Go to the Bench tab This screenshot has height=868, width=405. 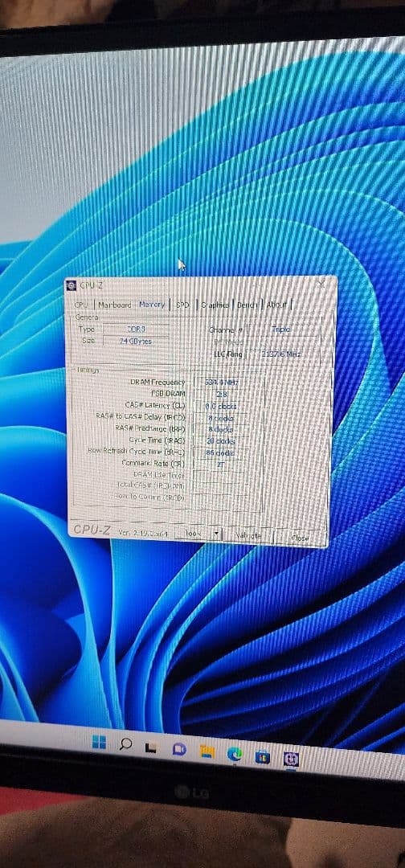point(247,305)
